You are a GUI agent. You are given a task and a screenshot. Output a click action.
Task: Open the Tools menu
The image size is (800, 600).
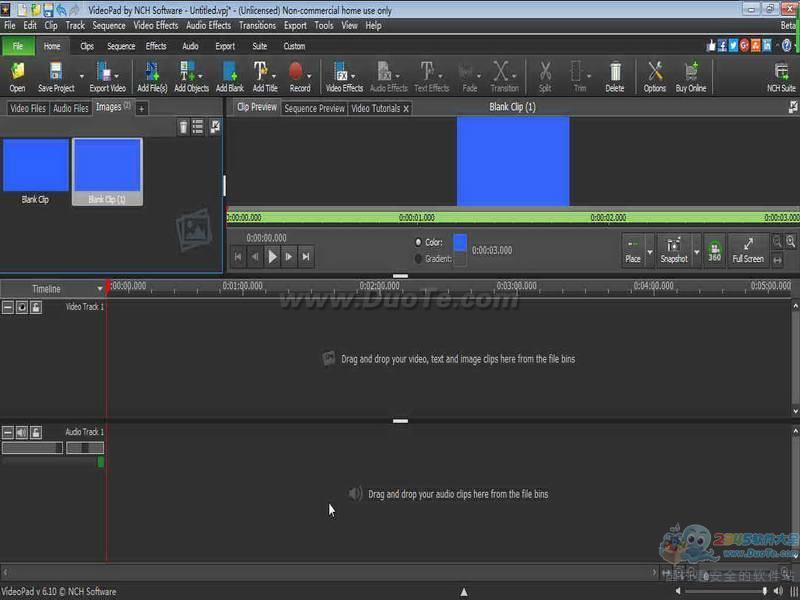pyautogui.click(x=323, y=26)
